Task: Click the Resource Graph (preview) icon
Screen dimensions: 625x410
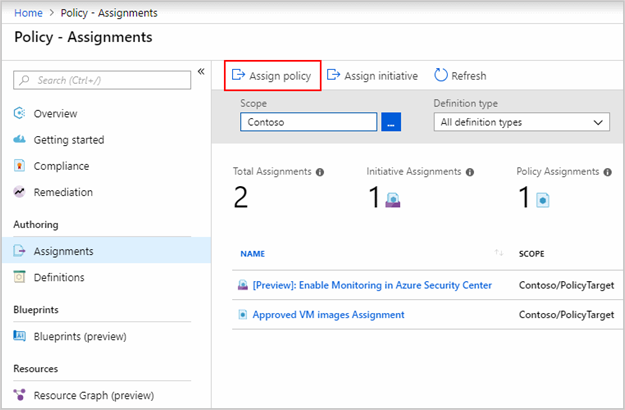Action: point(20,395)
